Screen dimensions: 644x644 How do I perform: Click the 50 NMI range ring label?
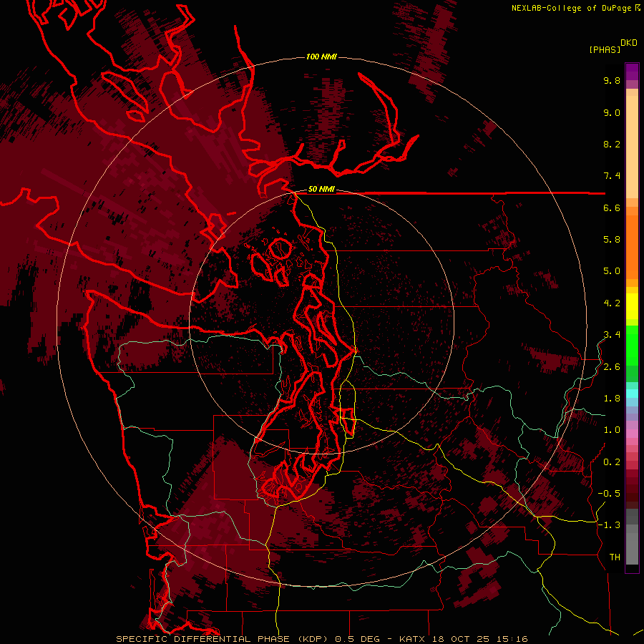click(321, 190)
